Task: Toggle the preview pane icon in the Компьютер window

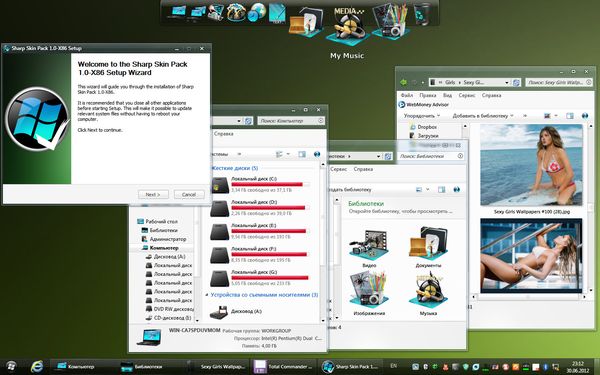Action: (x=302, y=154)
